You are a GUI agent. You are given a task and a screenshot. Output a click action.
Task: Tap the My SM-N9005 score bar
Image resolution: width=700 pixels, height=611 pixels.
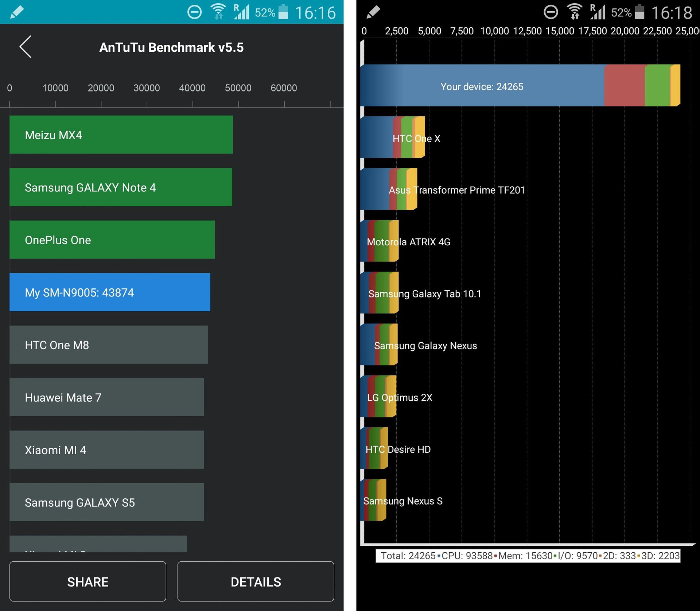pyautogui.click(x=110, y=292)
